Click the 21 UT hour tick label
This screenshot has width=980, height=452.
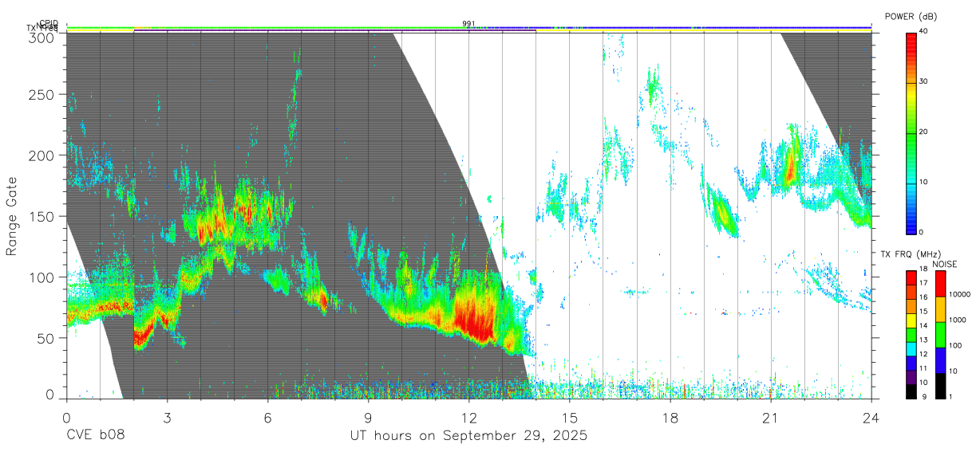(770, 418)
